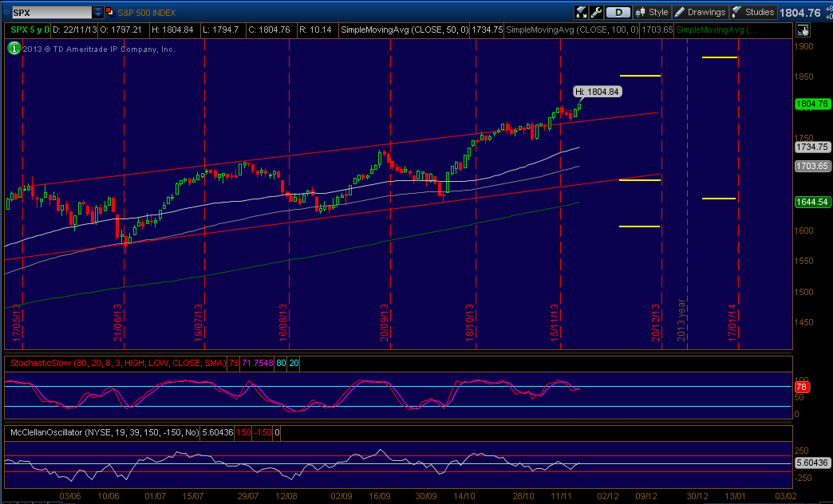Toggle the D daily timeframe button
Viewport: 833px width, 504px height.
click(618, 12)
